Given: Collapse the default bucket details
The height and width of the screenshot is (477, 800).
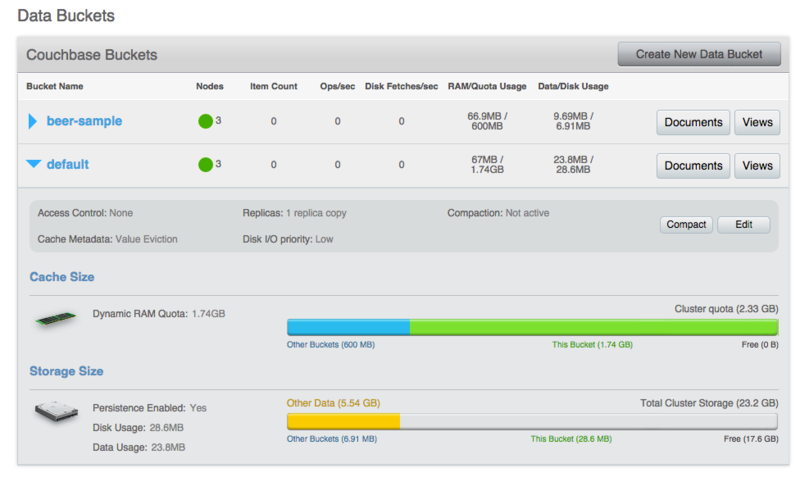Looking at the screenshot, I should click(x=34, y=164).
